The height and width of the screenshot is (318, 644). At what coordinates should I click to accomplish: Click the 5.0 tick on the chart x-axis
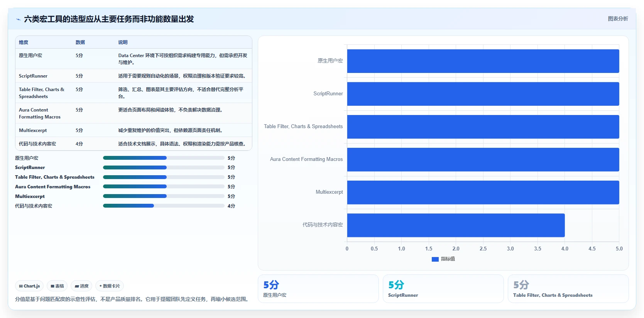(619, 249)
